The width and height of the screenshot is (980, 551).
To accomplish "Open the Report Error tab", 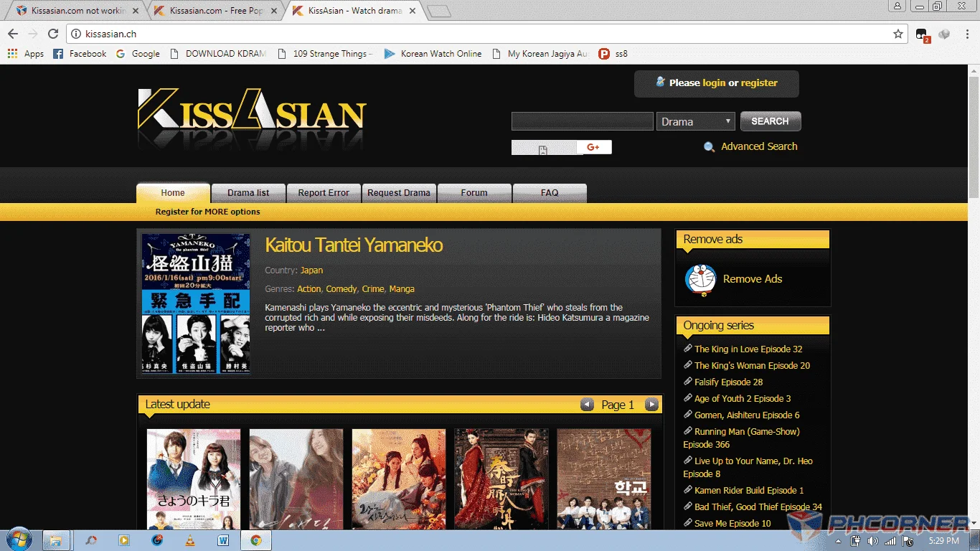I will coord(324,193).
